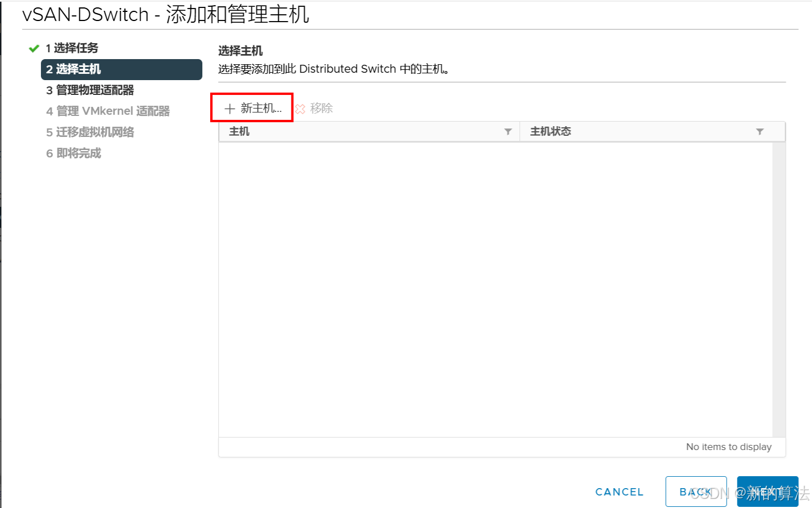
Task: Select step 5 迁移虚拟机网络
Action: [x=90, y=132]
